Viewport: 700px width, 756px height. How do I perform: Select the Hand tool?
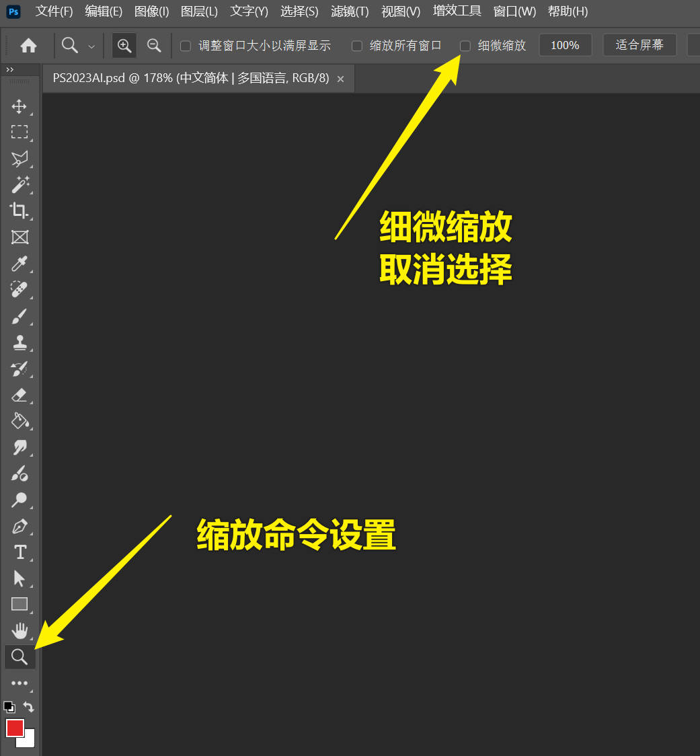pyautogui.click(x=20, y=630)
